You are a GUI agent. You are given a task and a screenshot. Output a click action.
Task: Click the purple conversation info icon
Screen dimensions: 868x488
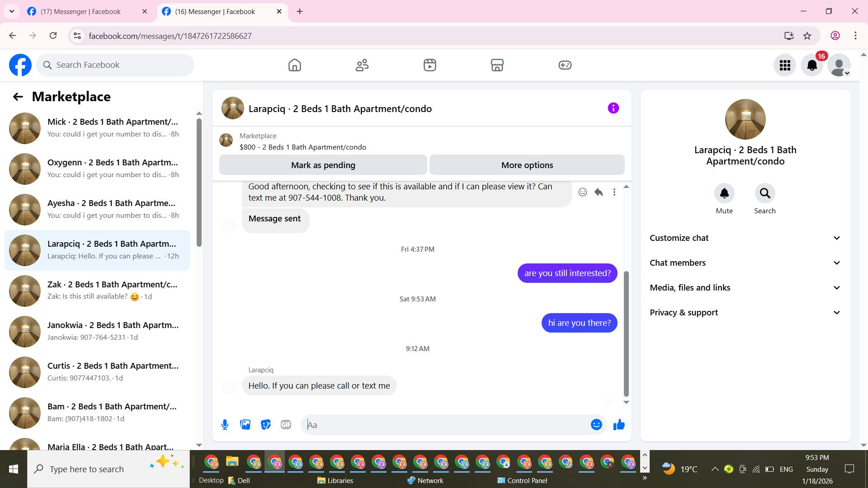pos(613,108)
